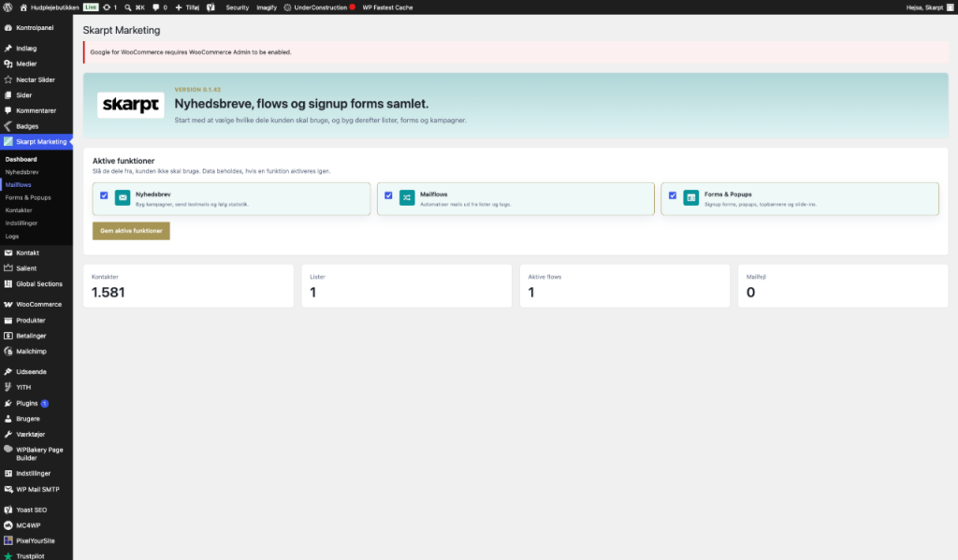Open Udseende appearance in sidebar
The height and width of the screenshot is (560, 958).
tap(36, 372)
